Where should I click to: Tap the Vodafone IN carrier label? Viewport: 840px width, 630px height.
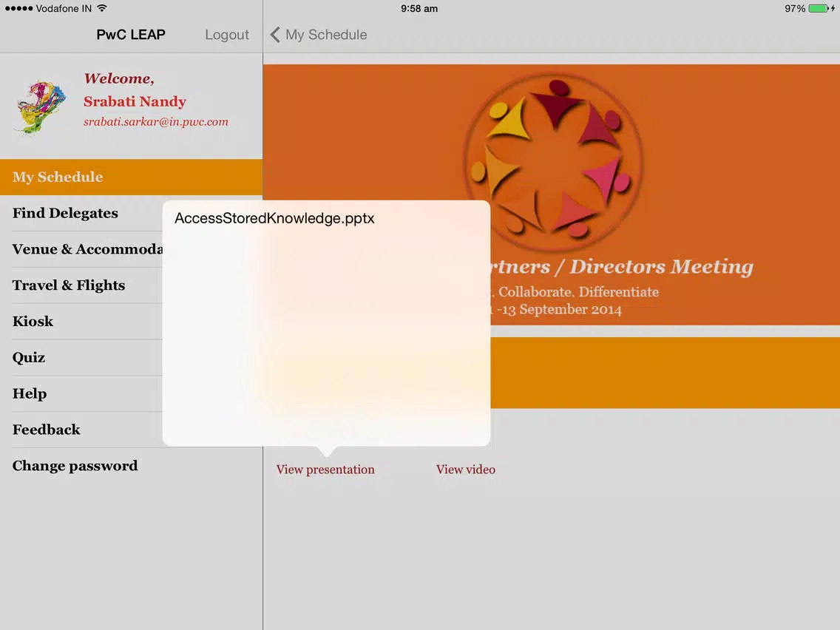point(64,9)
